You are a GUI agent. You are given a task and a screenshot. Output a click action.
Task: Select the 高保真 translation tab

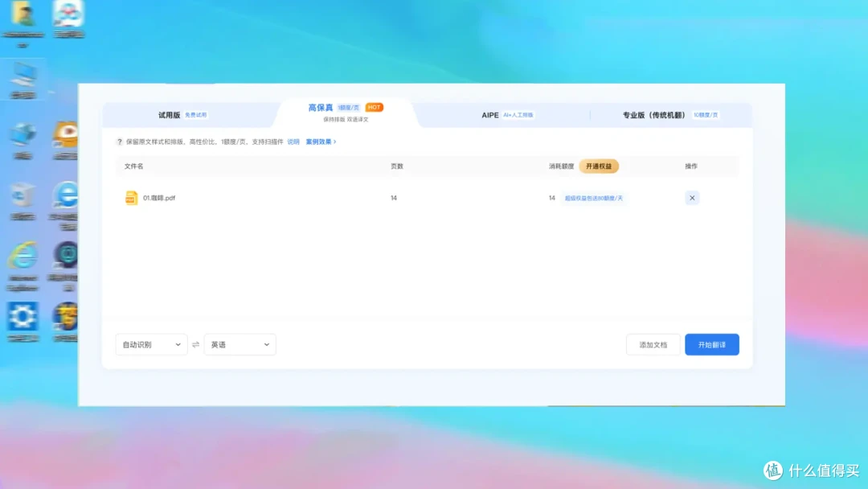point(346,113)
